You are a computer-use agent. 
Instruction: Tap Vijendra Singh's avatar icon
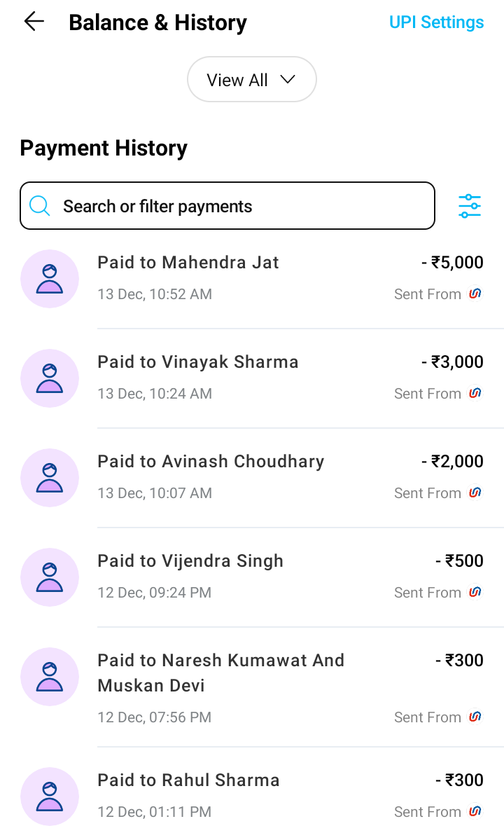(x=50, y=577)
